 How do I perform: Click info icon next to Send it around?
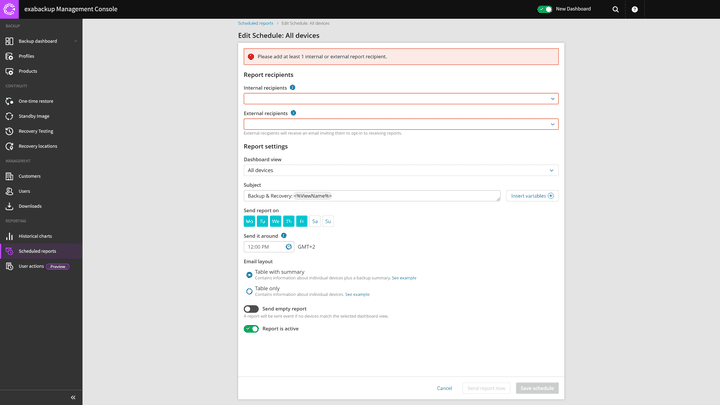[x=284, y=236]
